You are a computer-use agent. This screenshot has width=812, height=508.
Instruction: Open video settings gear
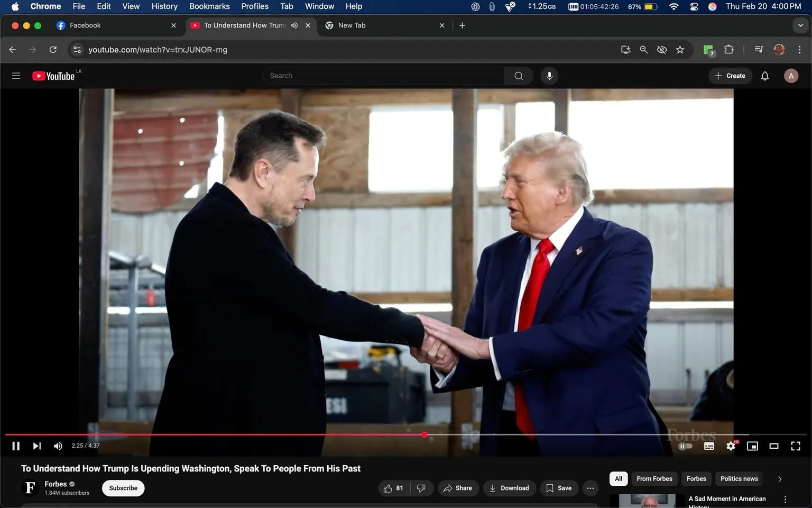(731, 446)
